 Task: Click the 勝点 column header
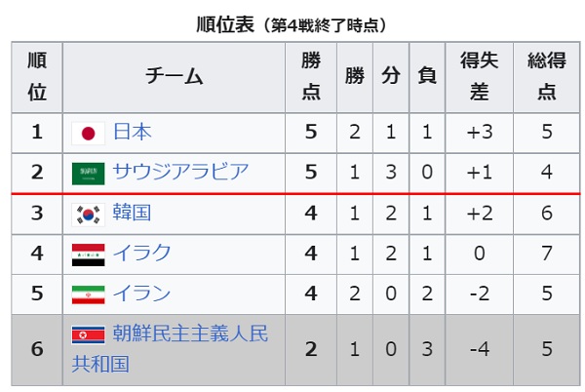click(311, 76)
